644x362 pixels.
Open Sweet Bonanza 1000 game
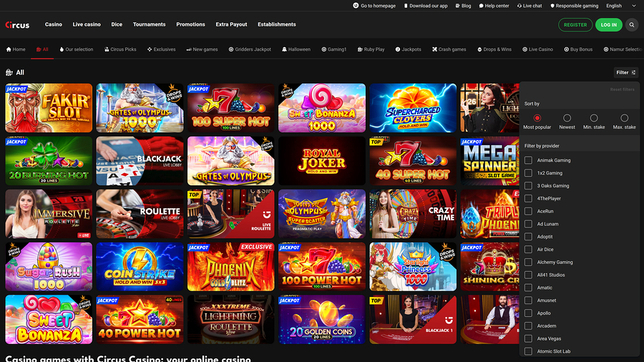click(322, 108)
